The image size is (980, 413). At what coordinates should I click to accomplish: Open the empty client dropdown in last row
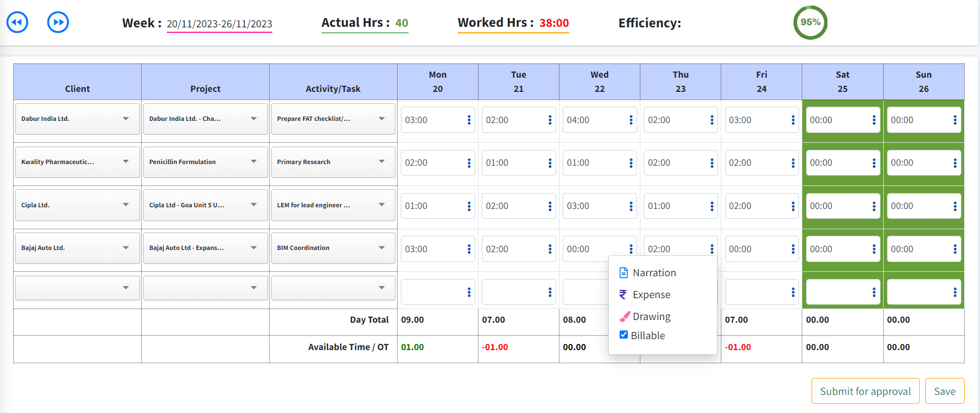(77, 288)
